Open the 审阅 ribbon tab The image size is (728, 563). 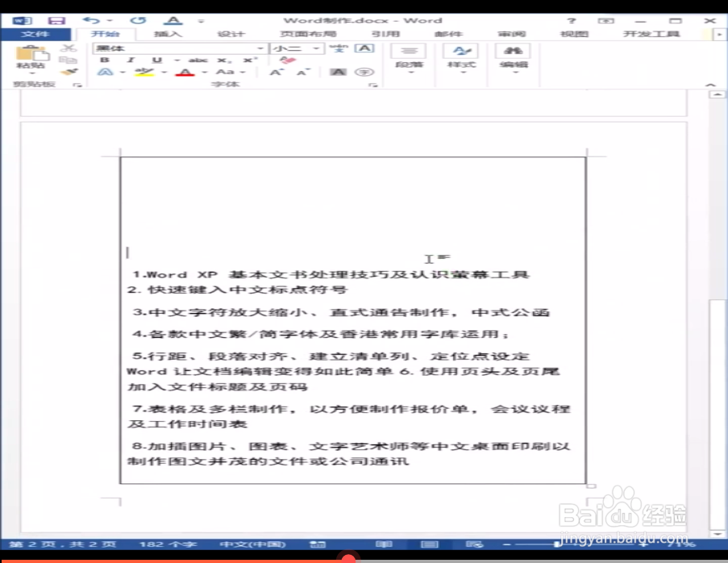pyautogui.click(x=512, y=34)
